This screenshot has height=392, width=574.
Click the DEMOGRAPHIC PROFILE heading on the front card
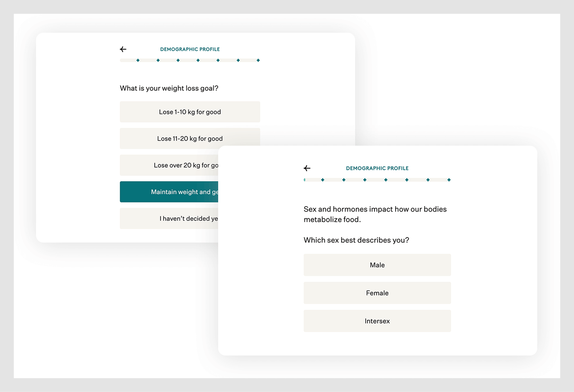point(377,168)
